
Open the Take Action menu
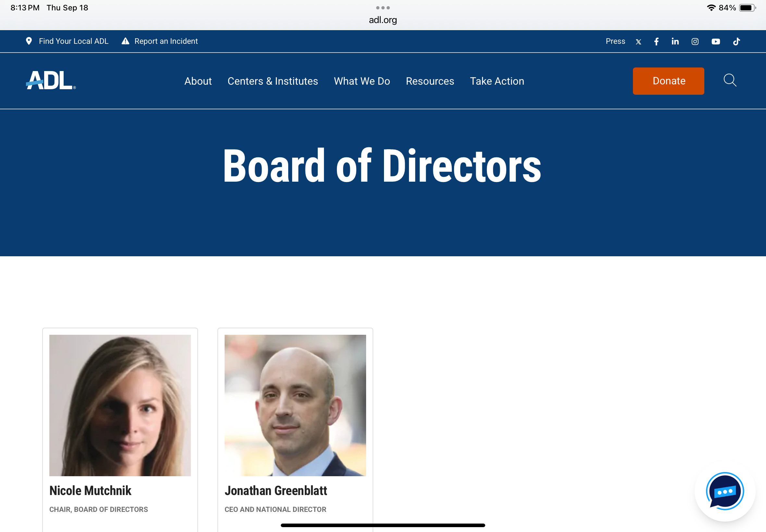click(x=497, y=81)
